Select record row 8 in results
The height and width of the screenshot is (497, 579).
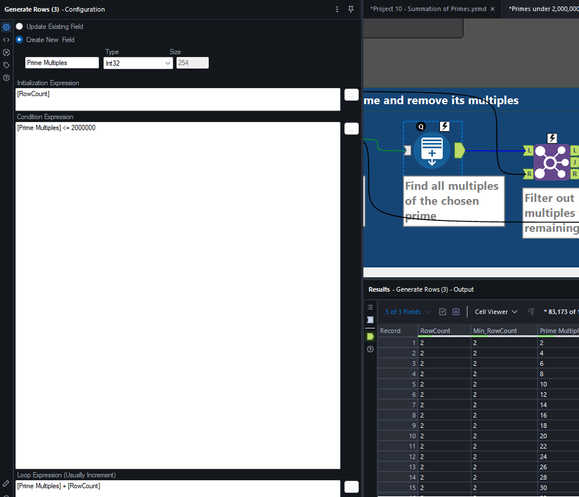pos(398,415)
